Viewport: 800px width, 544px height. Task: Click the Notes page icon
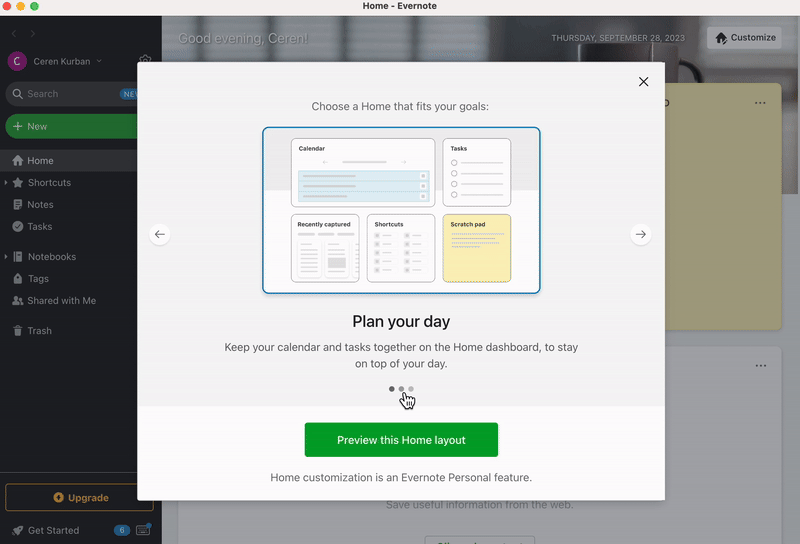click(x=17, y=205)
